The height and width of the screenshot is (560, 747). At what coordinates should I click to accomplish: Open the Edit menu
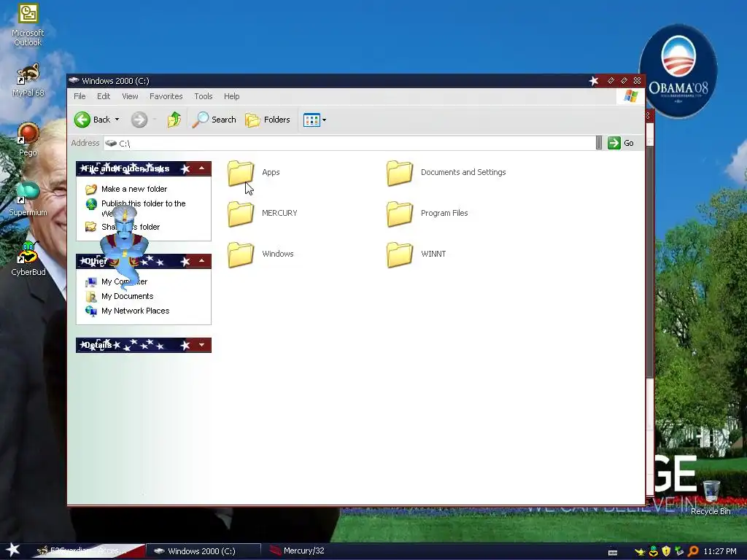tap(104, 96)
